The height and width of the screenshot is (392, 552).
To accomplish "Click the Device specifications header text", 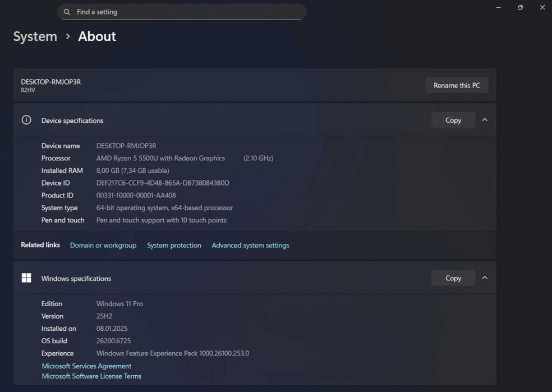I will tap(72, 121).
